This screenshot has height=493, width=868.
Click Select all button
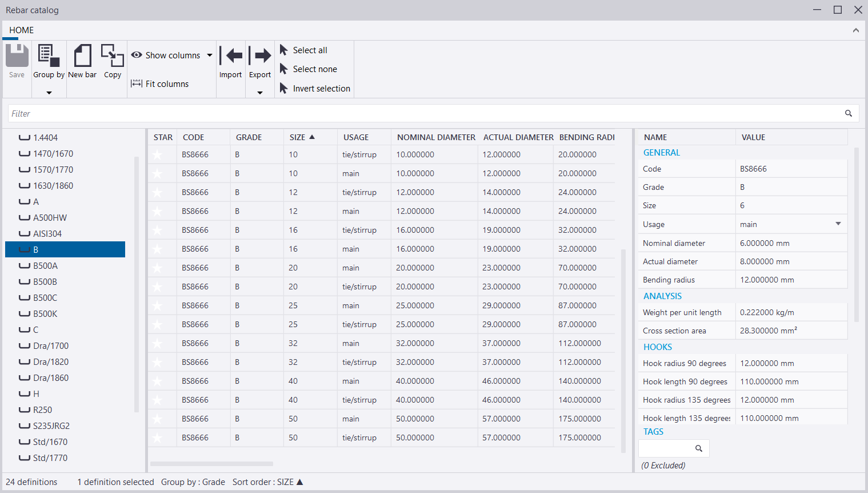pos(310,50)
